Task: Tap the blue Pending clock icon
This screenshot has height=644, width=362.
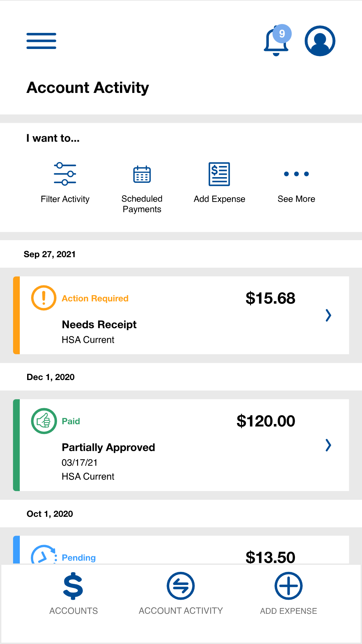Action: coord(44,554)
